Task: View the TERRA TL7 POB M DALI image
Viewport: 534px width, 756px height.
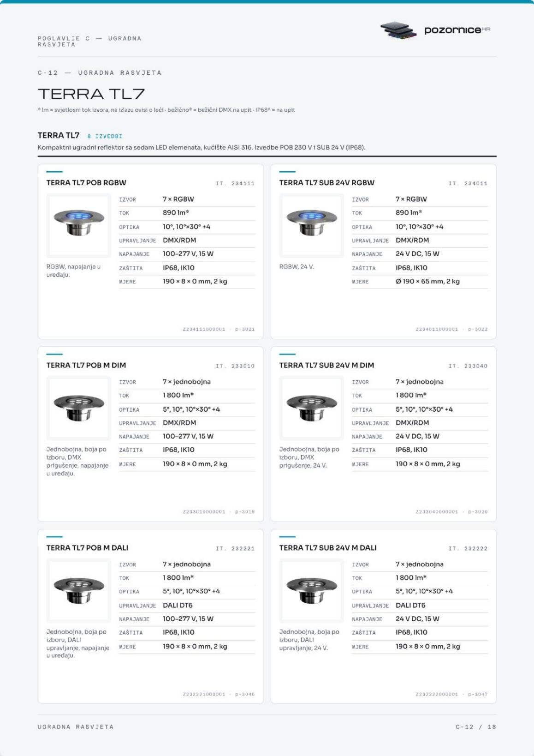Action: (79, 590)
